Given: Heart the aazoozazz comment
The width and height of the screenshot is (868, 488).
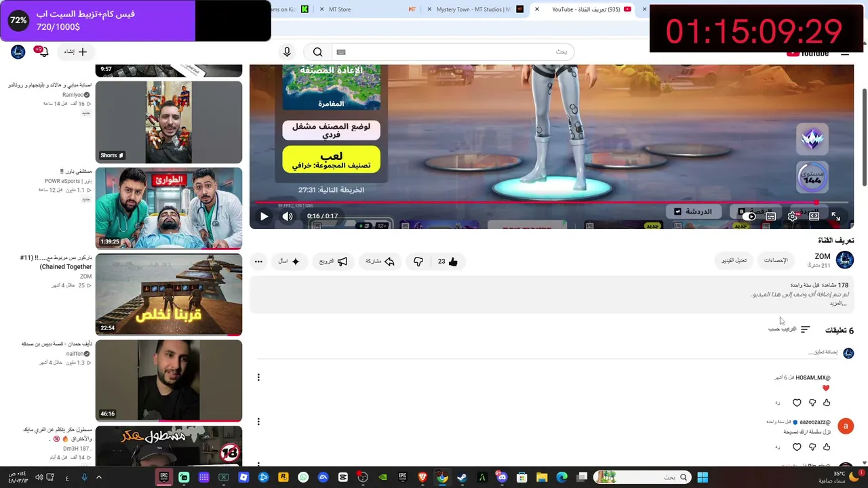Looking at the screenshot, I should [797, 447].
